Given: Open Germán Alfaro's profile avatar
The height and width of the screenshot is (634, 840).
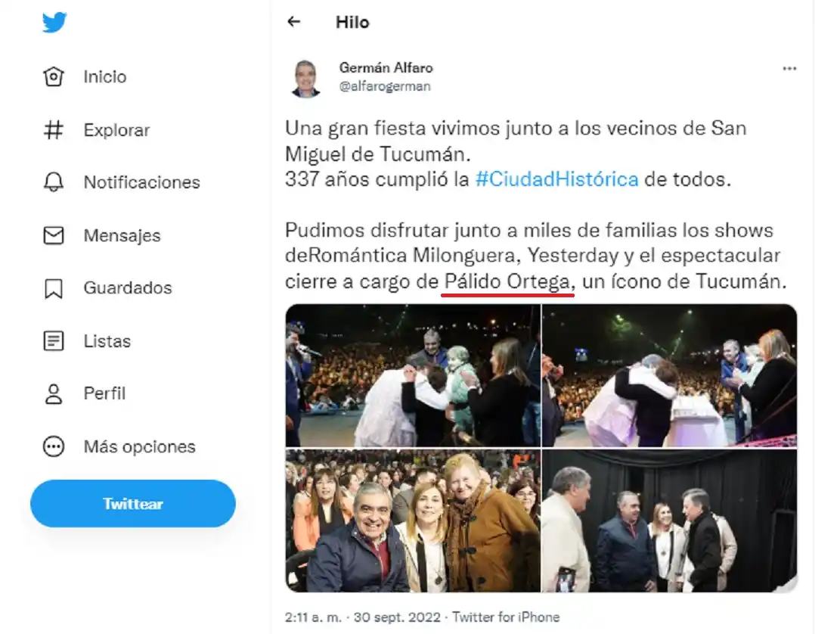Looking at the screenshot, I should pyautogui.click(x=305, y=76).
